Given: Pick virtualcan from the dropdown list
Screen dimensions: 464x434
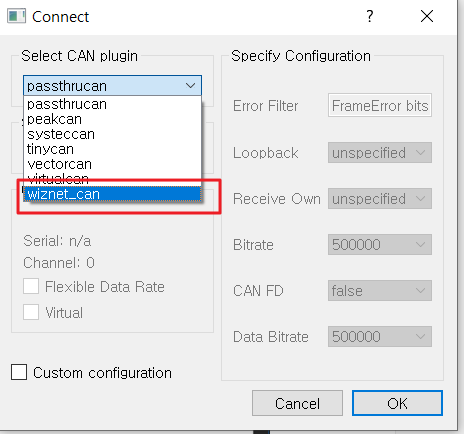Looking at the screenshot, I should coord(112,179).
